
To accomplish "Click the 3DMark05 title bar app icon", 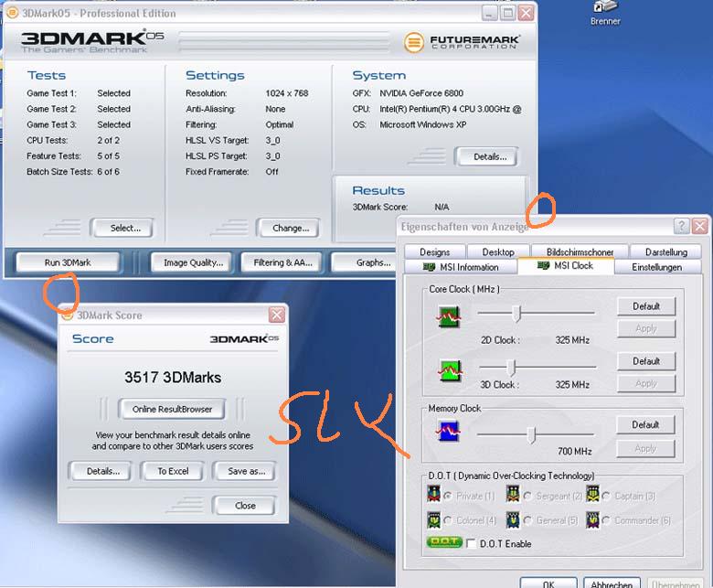I will (13, 13).
